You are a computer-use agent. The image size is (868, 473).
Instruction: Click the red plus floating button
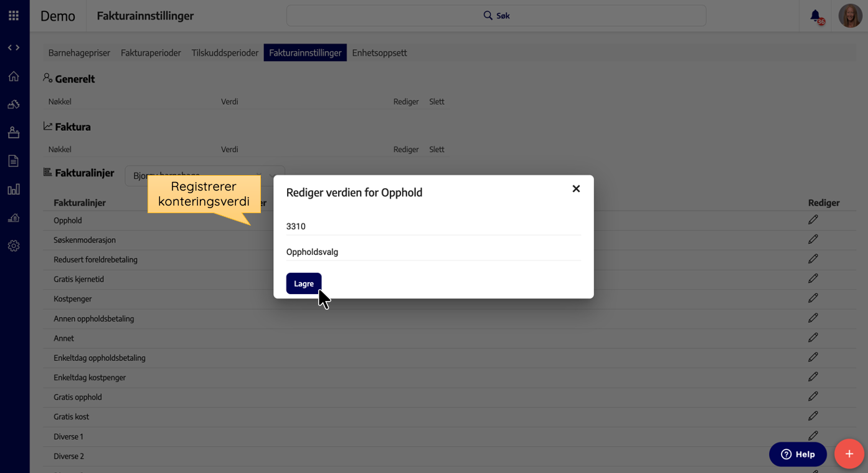[x=849, y=454]
